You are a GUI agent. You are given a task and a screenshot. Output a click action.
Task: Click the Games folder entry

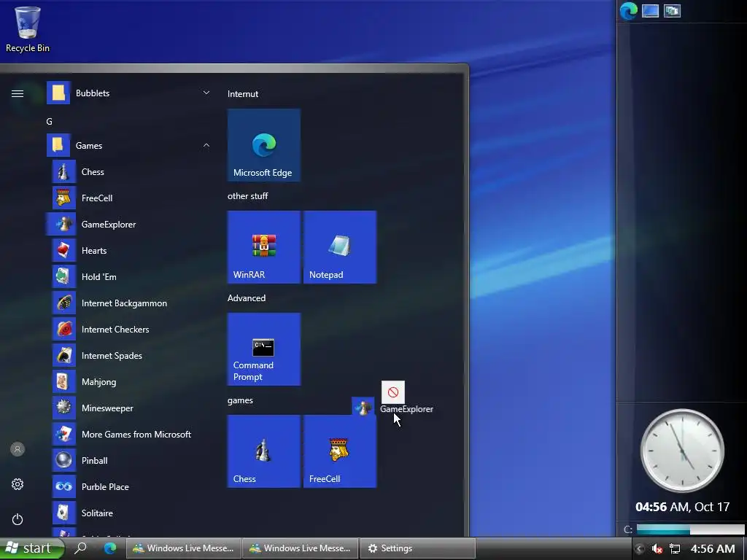[128, 145]
